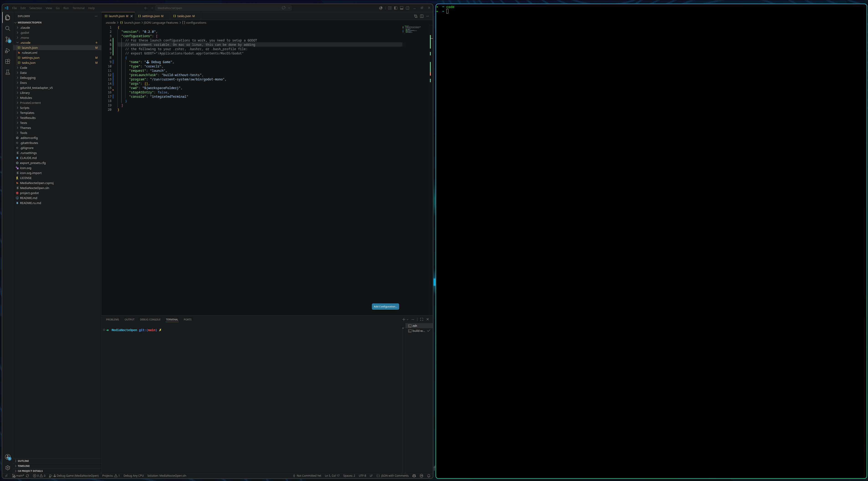Collapse the MEDIANOCTEOPEN root folder
Image resolution: width=868 pixels, height=481 pixels.
coord(57,23)
